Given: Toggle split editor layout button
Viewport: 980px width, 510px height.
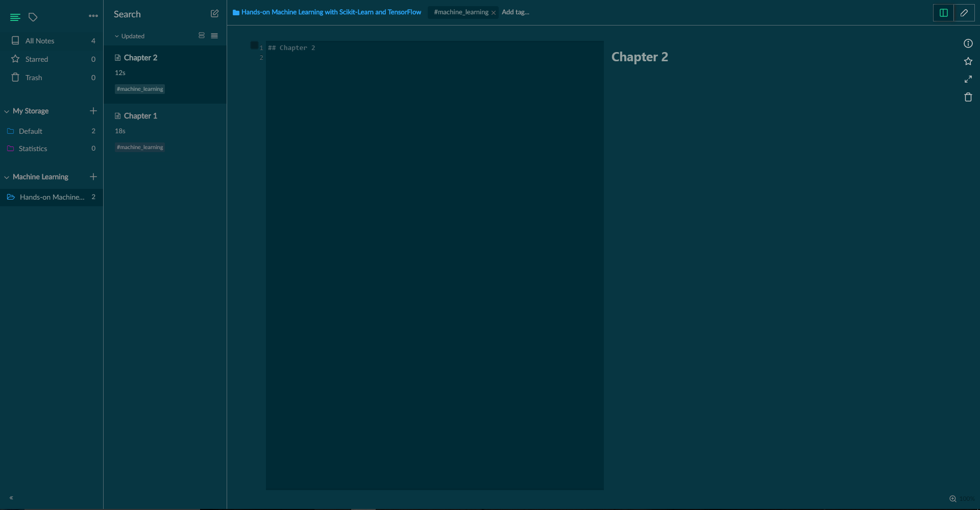Looking at the screenshot, I should coord(943,13).
